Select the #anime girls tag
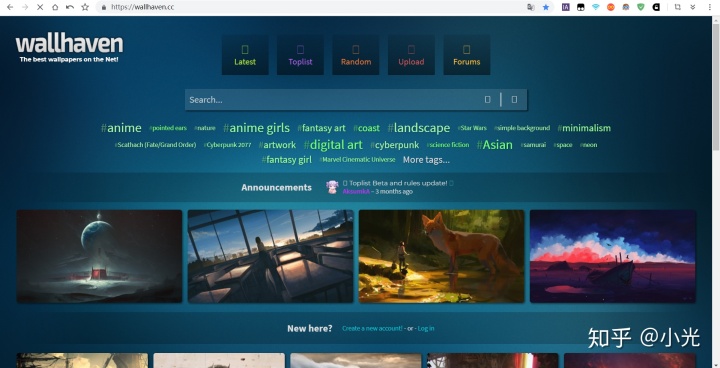The image size is (720, 368). (x=256, y=128)
